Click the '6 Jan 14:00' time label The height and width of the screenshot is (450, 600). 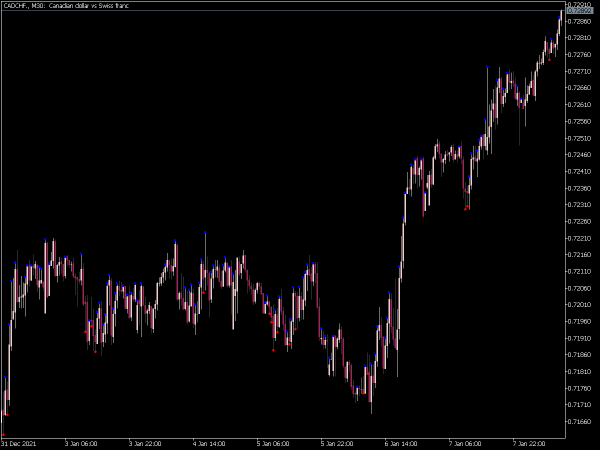coord(401,444)
